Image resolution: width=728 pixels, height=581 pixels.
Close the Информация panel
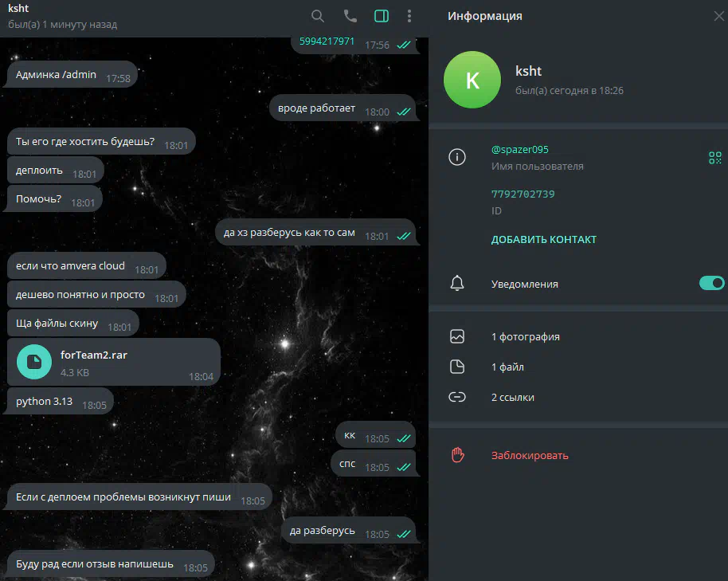(x=718, y=16)
